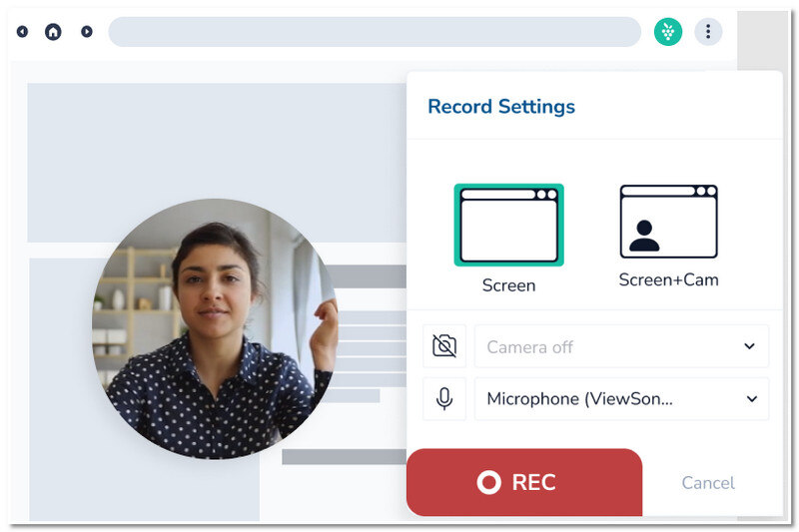Click the browser address bar

coord(375,32)
